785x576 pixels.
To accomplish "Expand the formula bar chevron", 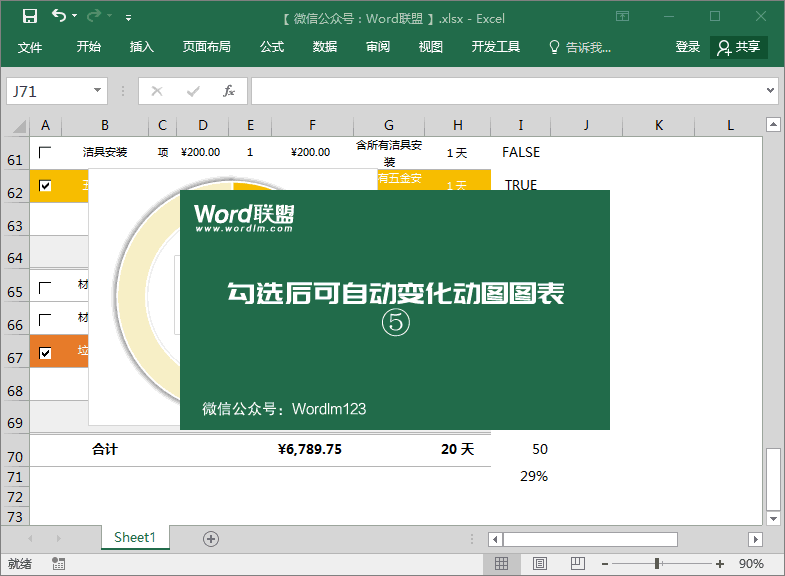I will [770, 91].
